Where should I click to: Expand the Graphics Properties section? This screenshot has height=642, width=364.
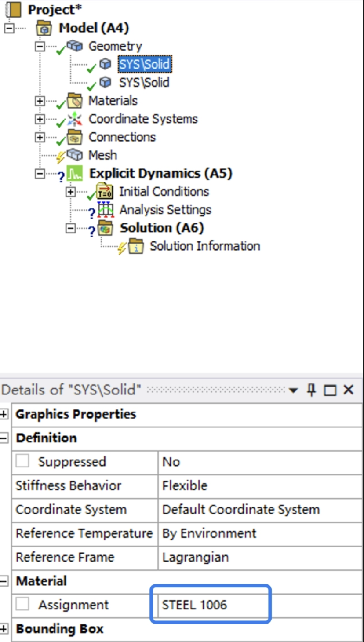coord(4,414)
